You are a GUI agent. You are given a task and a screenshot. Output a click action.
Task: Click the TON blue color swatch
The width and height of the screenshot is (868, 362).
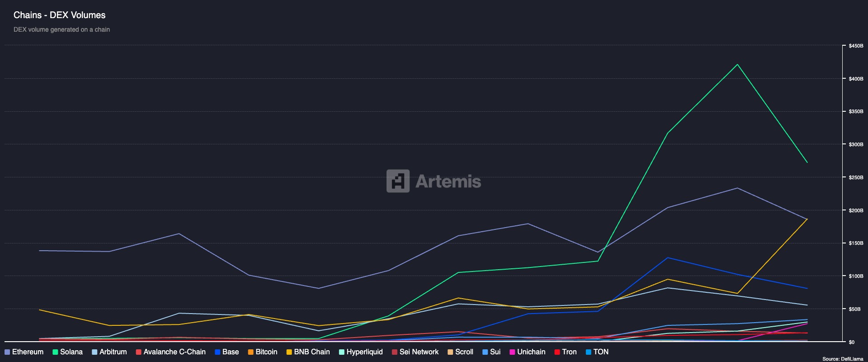tap(588, 352)
